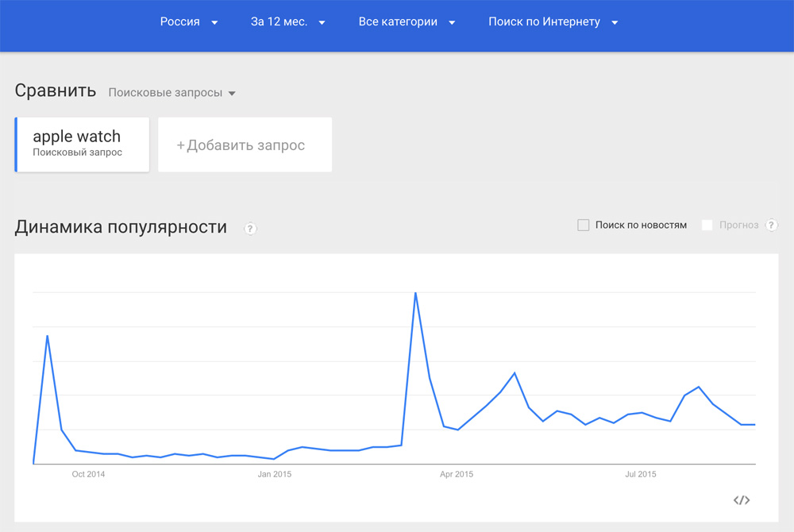
Task: Toggle the Прогноз checkbox
Action: pyautogui.click(x=707, y=226)
